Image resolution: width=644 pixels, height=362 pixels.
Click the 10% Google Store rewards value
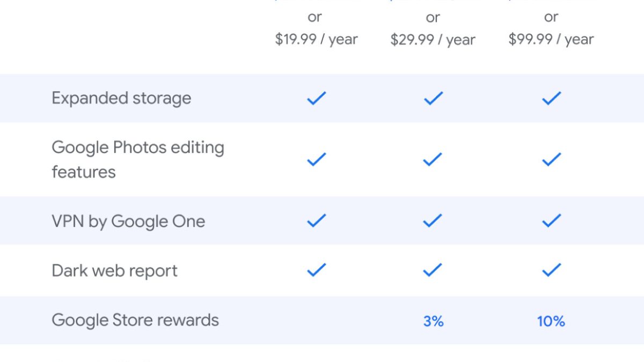coord(551,321)
